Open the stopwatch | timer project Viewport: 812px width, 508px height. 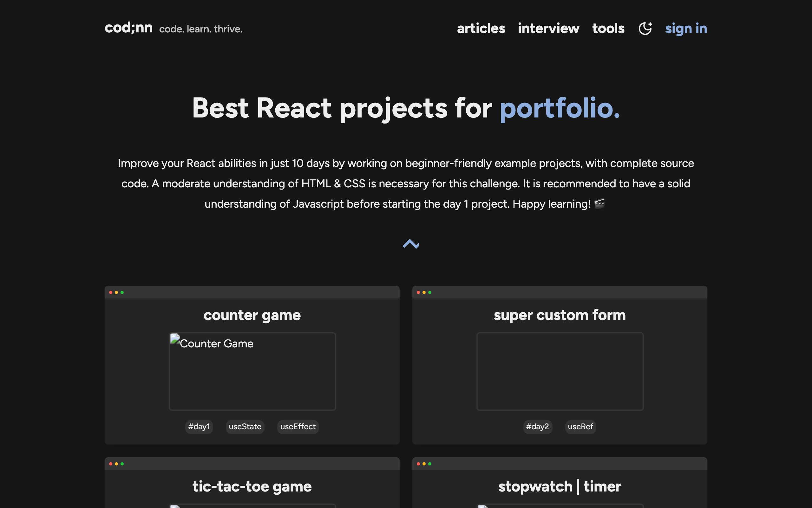(560, 486)
